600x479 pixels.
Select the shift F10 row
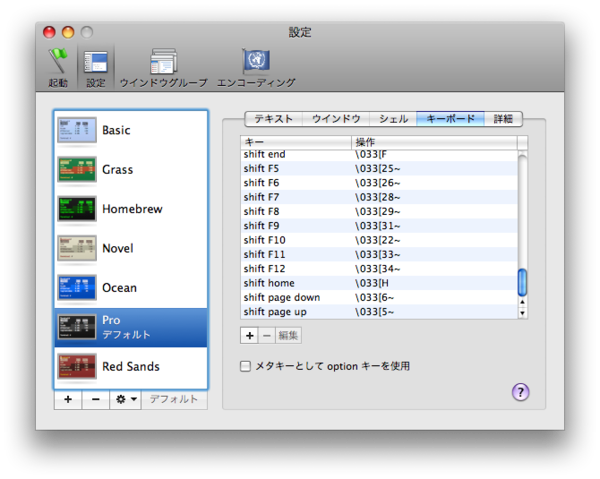click(x=379, y=240)
